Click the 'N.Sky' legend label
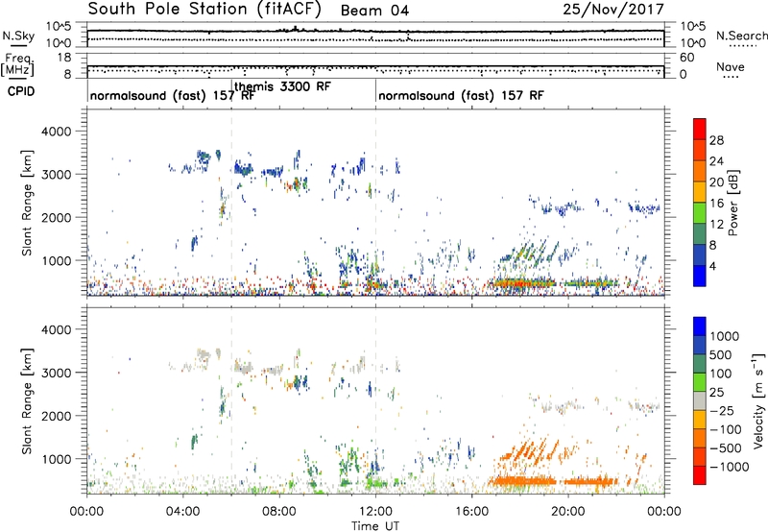The image size is (768, 532). (x=18, y=36)
